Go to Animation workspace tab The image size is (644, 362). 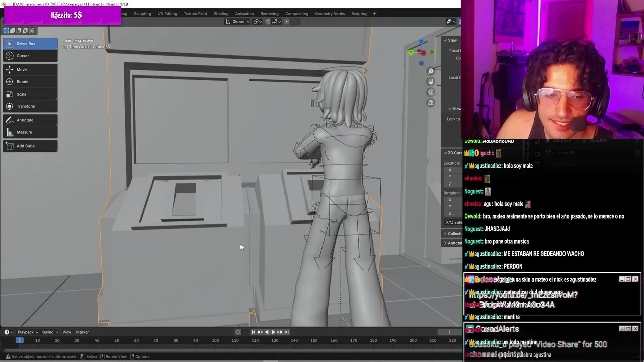pos(245,14)
